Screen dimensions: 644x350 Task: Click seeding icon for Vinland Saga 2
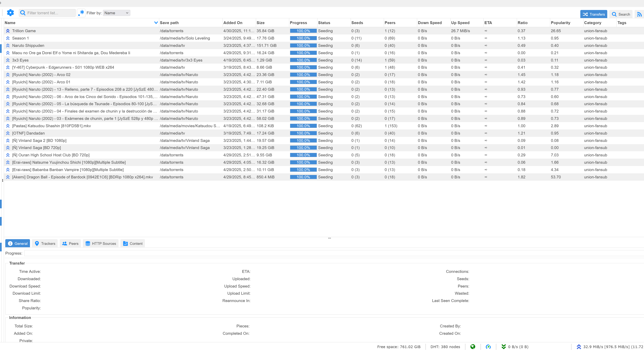coord(8,141)
